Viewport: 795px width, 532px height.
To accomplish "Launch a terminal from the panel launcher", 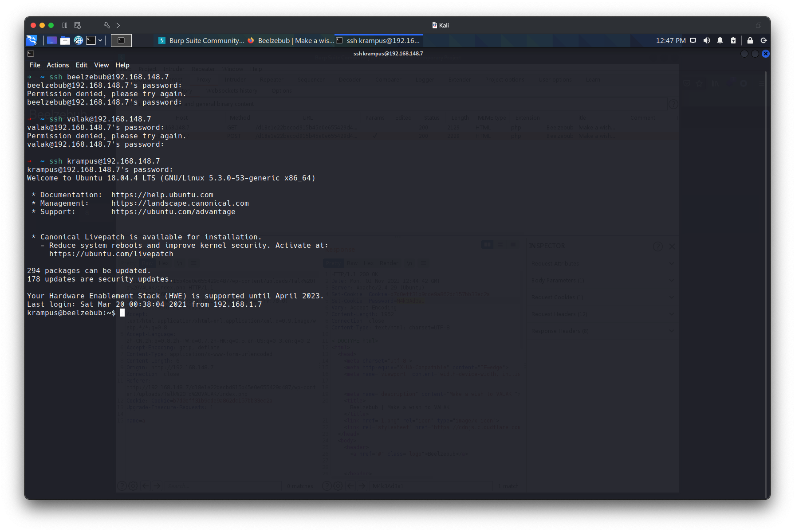I will (x=91, y=40).
